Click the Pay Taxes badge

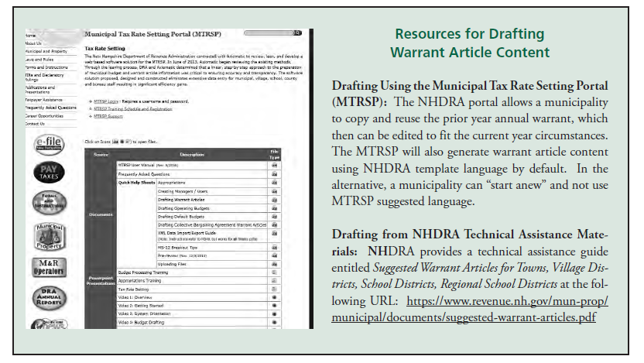point(49,172)
